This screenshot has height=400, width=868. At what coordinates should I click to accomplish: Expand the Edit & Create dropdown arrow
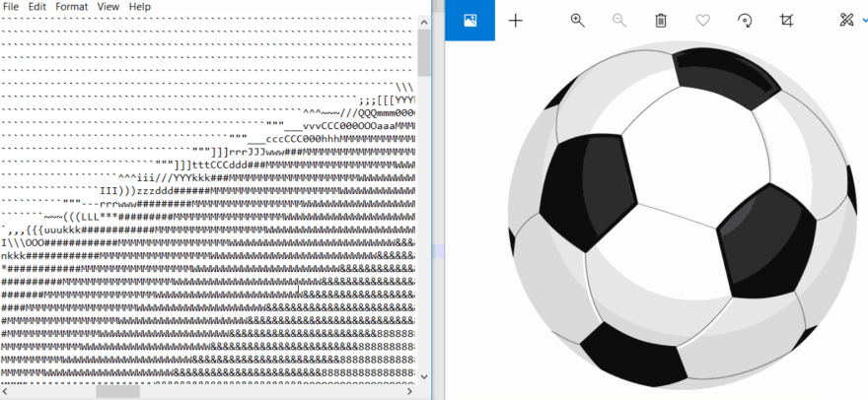coord(864,21)
